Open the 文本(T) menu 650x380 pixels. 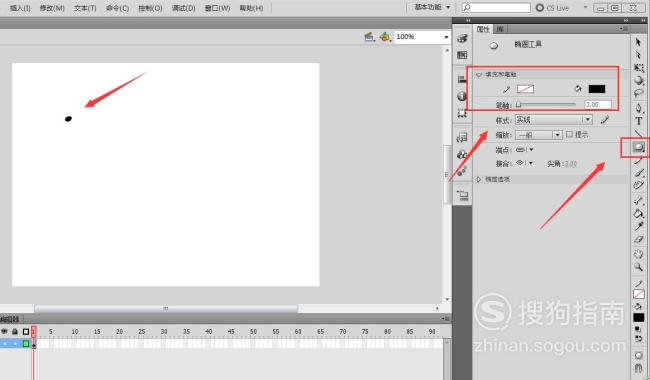pos(85,8)
